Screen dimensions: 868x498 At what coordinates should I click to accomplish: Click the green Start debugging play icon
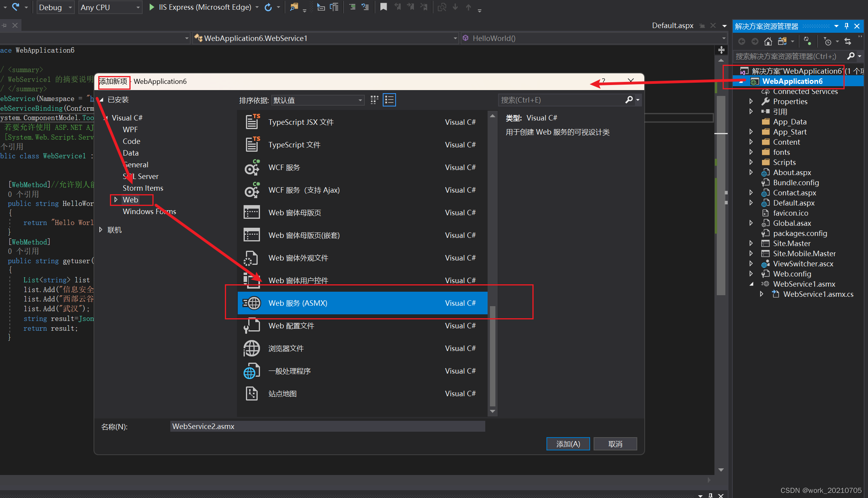152,7
